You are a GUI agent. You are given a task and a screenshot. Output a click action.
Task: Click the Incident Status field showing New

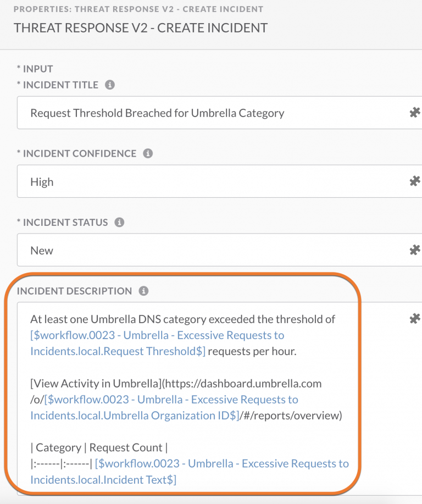[x=209, y=251]
